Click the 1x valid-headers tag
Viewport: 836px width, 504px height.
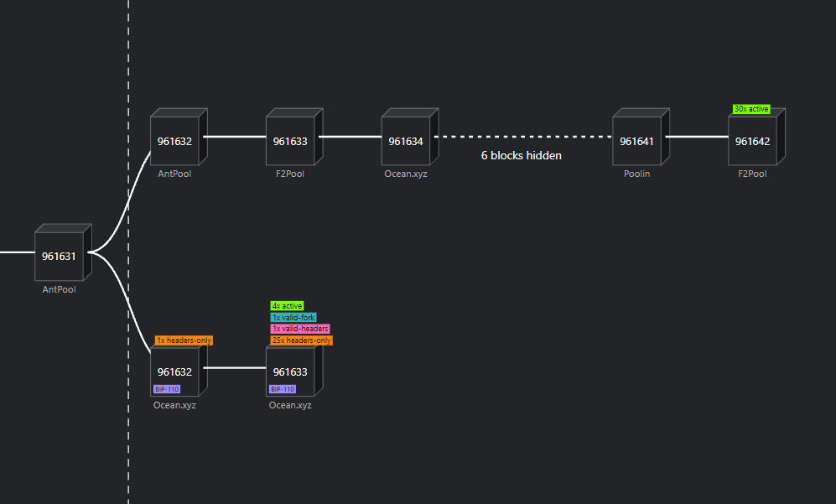300,329
